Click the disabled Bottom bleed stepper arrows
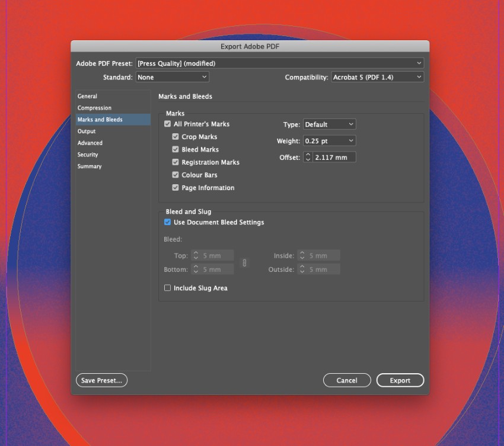The image size is (504, 446). click(x=196, y=269)
